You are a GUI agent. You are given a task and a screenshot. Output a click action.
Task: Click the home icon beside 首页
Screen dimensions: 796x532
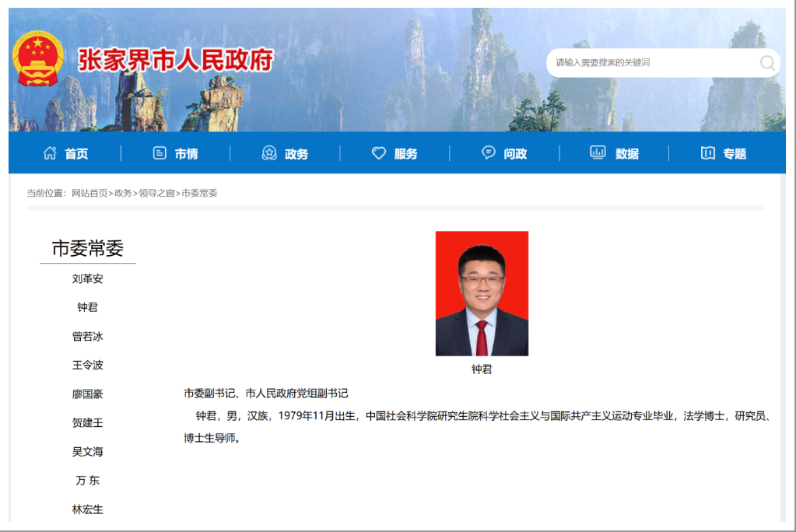(x=50, y=153)
